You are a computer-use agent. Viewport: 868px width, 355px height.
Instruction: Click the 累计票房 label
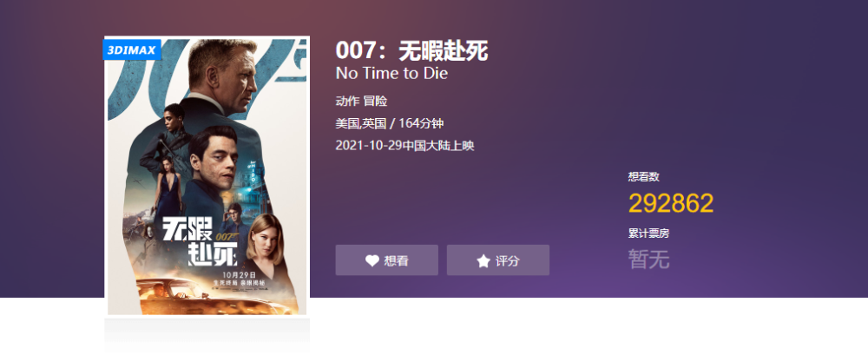tap(648, 233)
